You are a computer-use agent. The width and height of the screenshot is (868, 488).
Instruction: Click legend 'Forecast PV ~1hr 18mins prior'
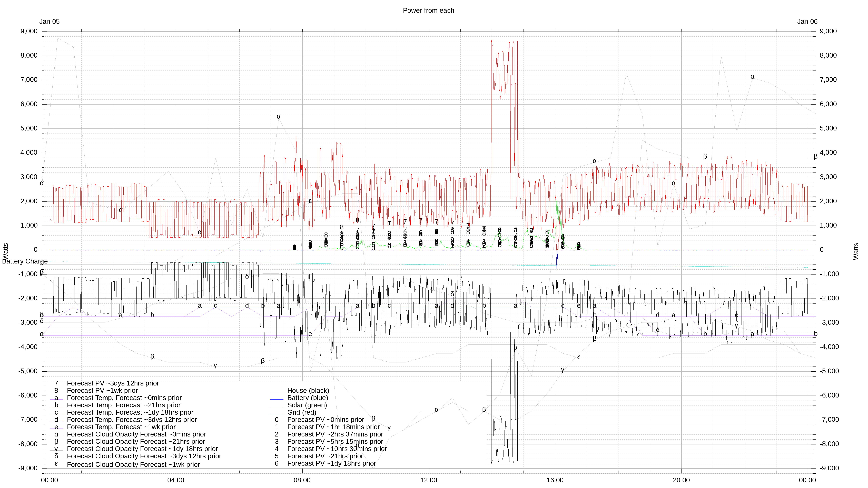pos(333,427)
